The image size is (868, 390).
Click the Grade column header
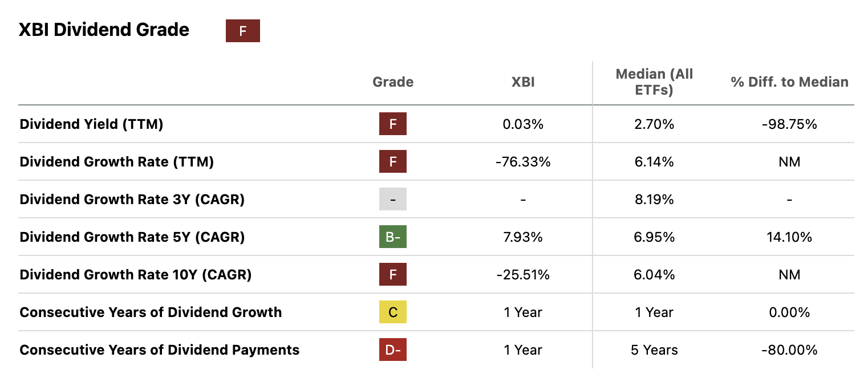[393, 82]
